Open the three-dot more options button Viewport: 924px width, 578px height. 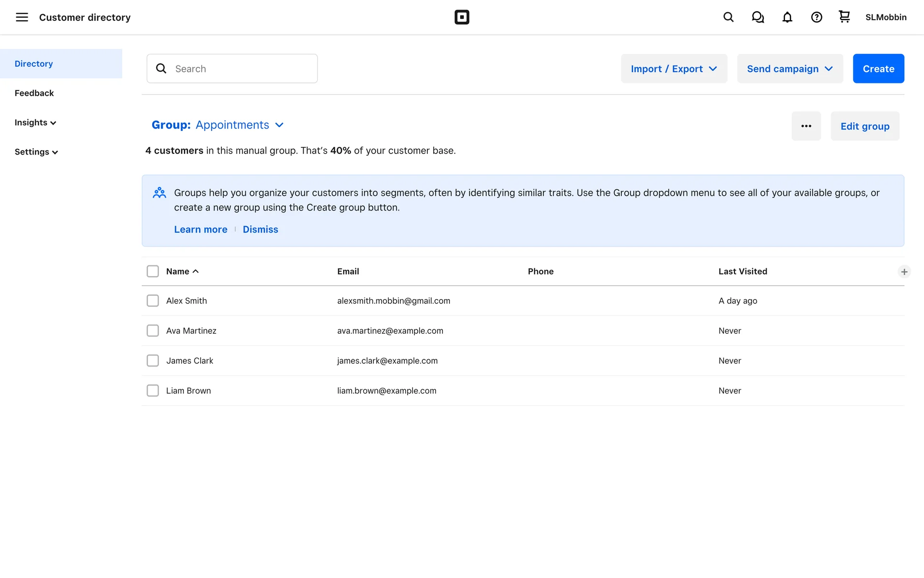806,126
